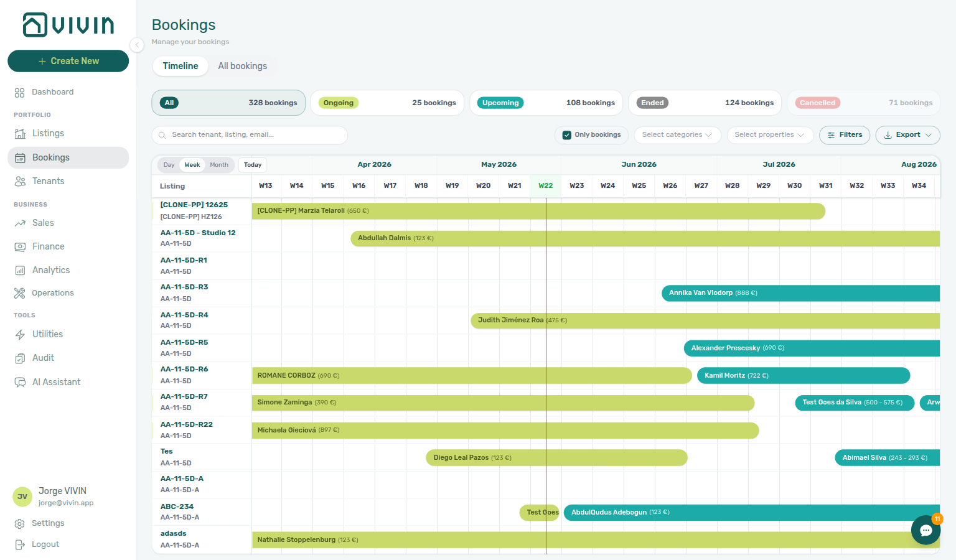The height and width of the screenshot is (560, 956).
Task: Filter by Upcoming 108 bookings
Action: 546,103
